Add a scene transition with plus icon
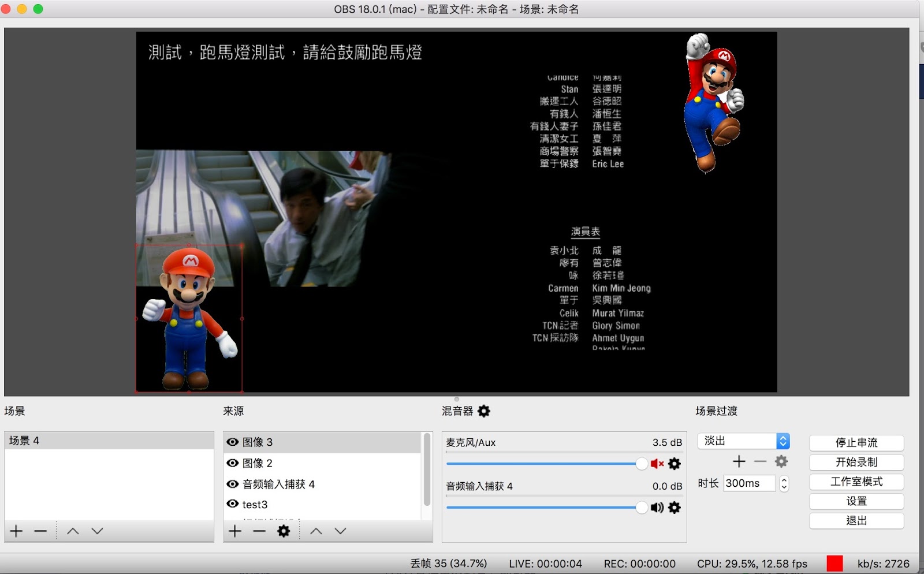This screenshot has width=924, height=574. [739, 461]
